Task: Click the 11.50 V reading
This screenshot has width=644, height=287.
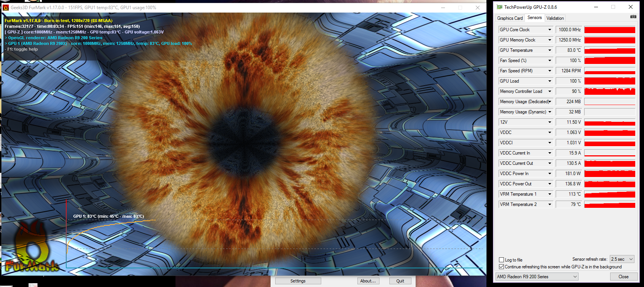Action: [569, 122]
